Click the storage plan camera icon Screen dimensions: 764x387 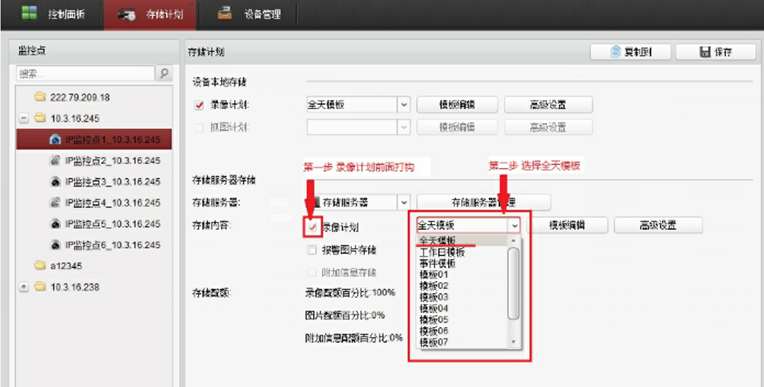pos(126,16)
